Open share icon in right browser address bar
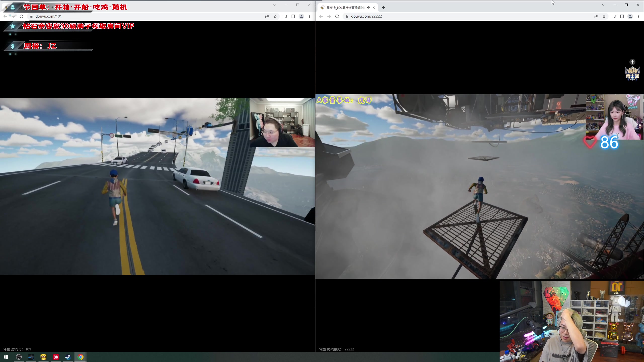 (596, 16)
